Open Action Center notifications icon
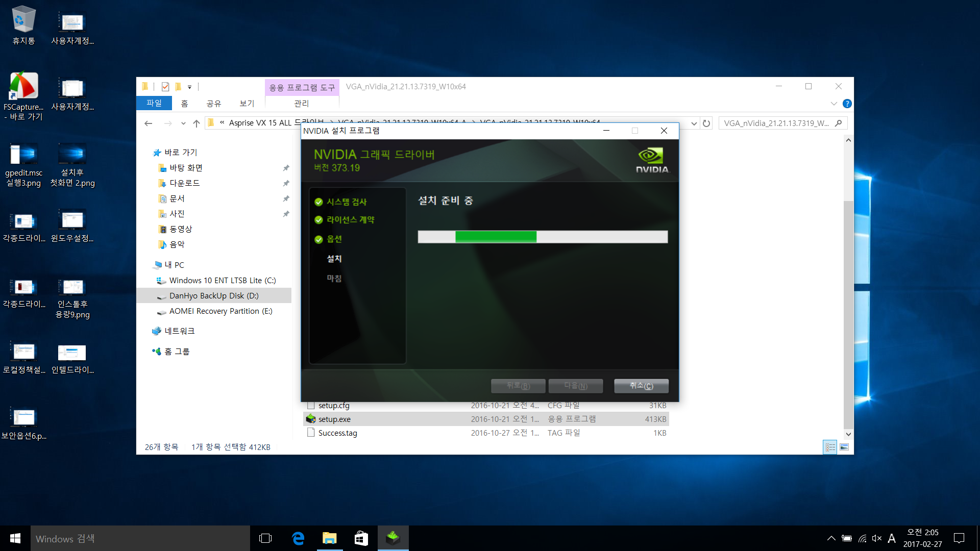 [x=959, y=538]
